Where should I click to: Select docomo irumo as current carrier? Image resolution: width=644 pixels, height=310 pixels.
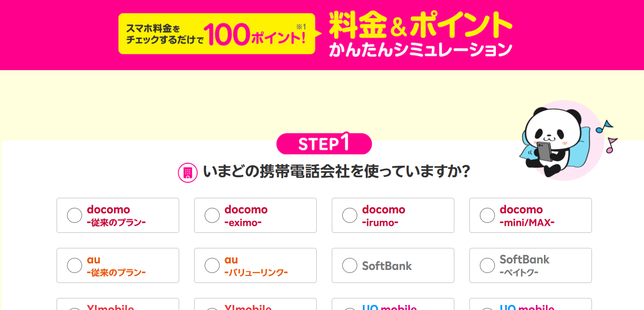tap(350, 215)
